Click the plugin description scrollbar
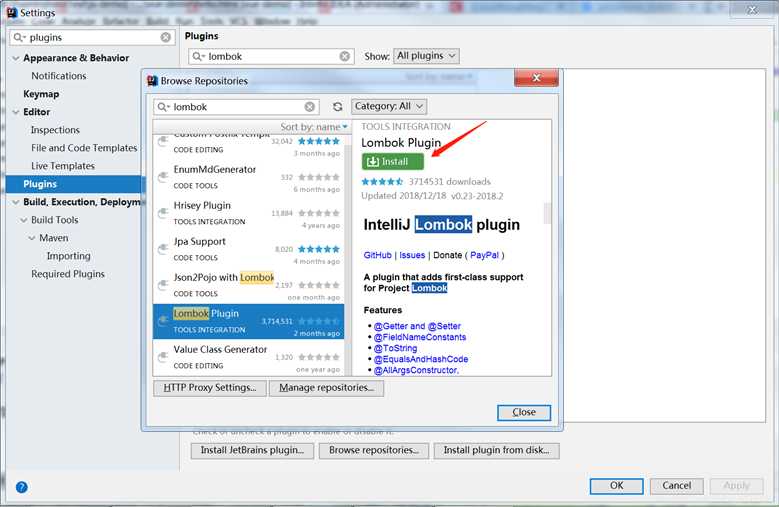The width and height of the screenshot is (779, 507). (x=547, y=214)
